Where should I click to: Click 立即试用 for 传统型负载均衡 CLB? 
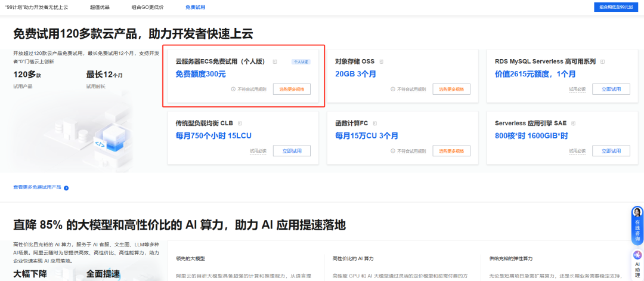pyautogui.click(x=292, y=151)
